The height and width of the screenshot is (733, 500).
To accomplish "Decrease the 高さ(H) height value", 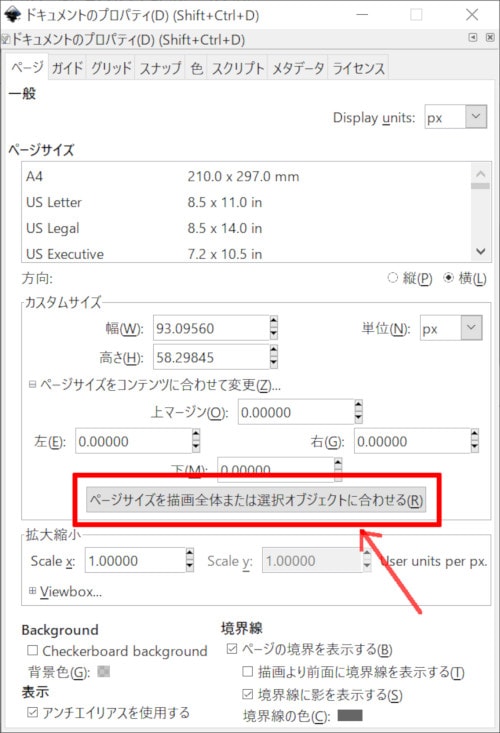I will [x=273, y=364].
